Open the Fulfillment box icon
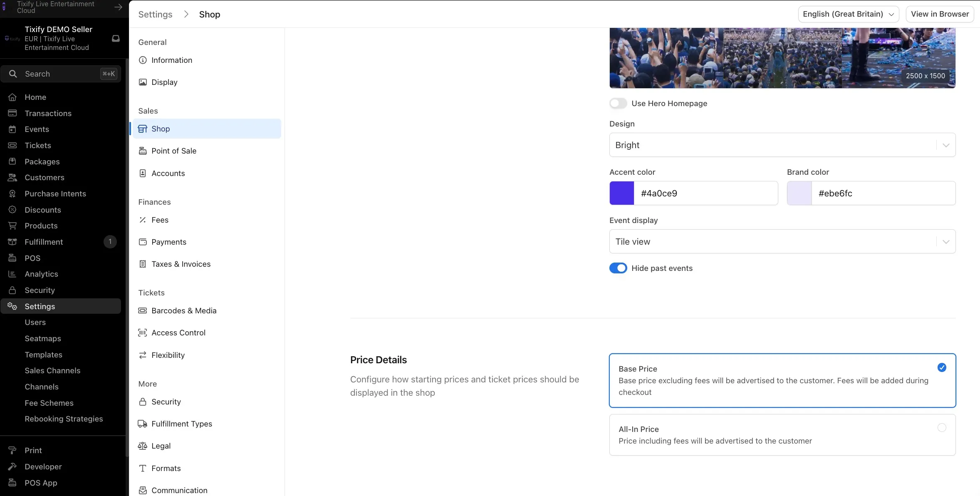 pyautogui.click(x=12, y=242)
